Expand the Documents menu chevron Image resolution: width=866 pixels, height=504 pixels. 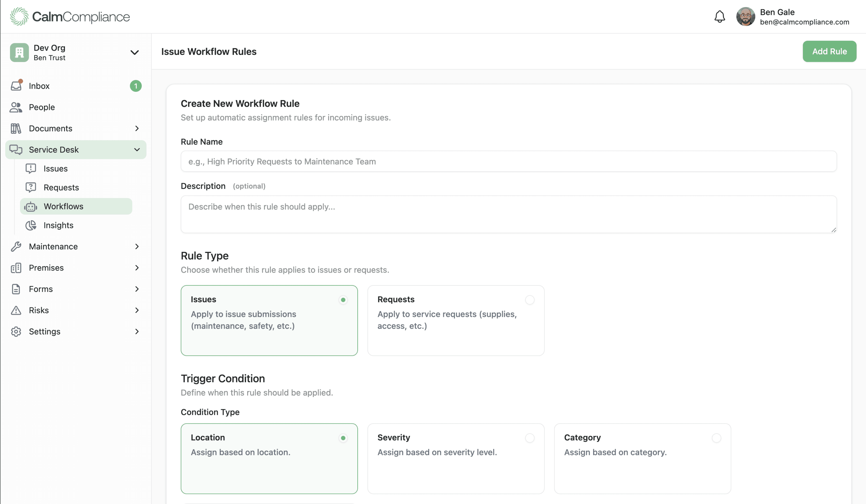pyautogui.click(x=137, y=128)
